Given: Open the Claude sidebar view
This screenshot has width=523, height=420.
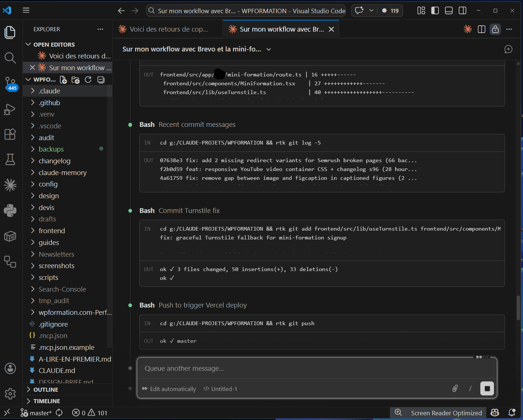Looking at the screenshot, I should coord(10,185).
